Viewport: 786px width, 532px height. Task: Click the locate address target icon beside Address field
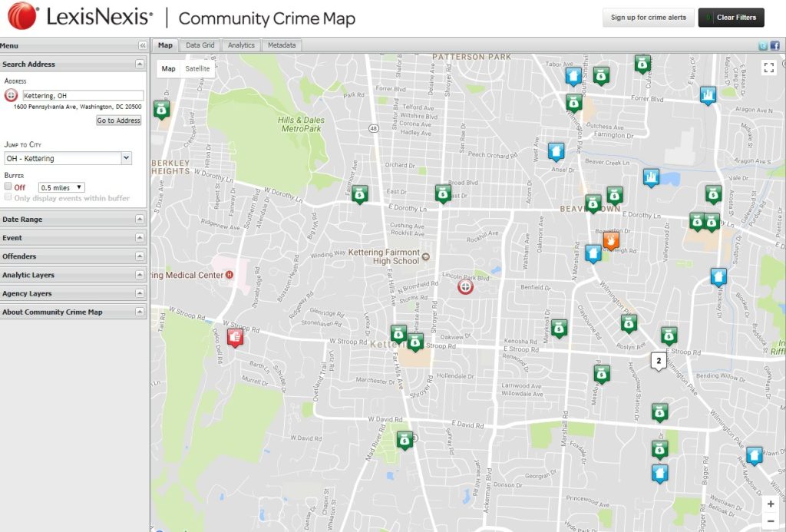coord(11,95)
